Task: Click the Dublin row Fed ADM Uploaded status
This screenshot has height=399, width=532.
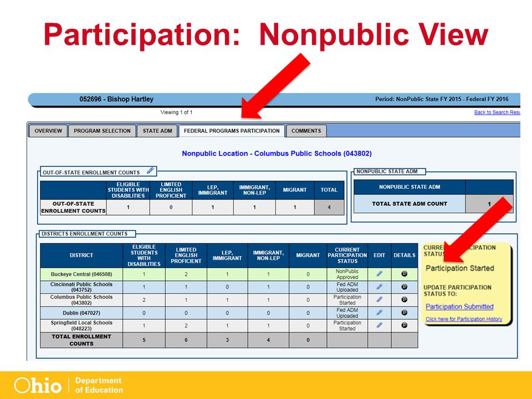Action: coord(347,313)
